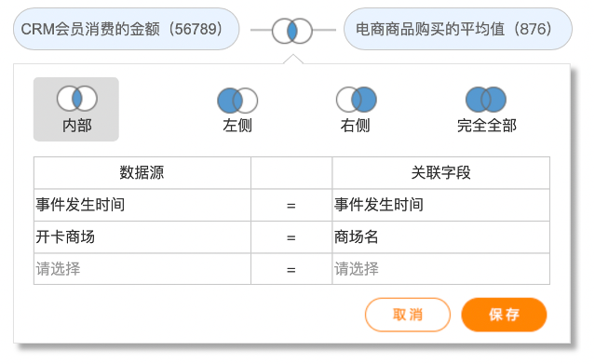This screenshot has height=364, width=595.
Task: Open the empty 请选择 data source dropdown
Action: tap(142, 269)
